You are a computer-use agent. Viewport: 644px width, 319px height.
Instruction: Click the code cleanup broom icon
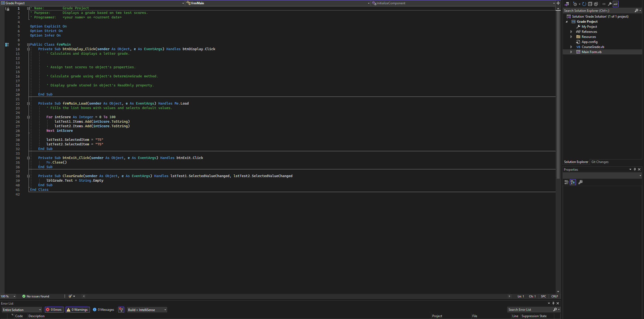click(x=70, y=296)
